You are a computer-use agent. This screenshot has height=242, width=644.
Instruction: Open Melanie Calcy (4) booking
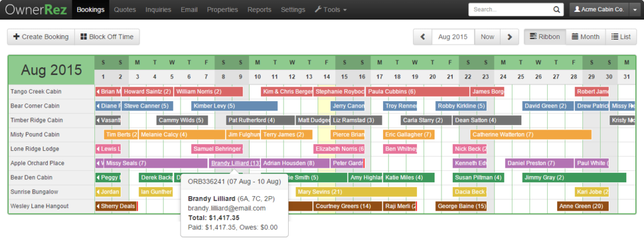pos(182,135)
